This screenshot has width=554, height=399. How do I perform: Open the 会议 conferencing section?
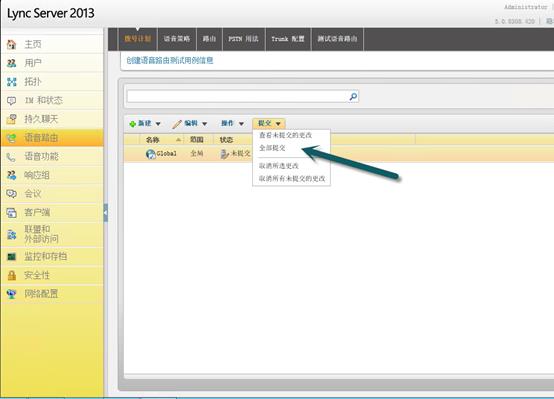52,194
